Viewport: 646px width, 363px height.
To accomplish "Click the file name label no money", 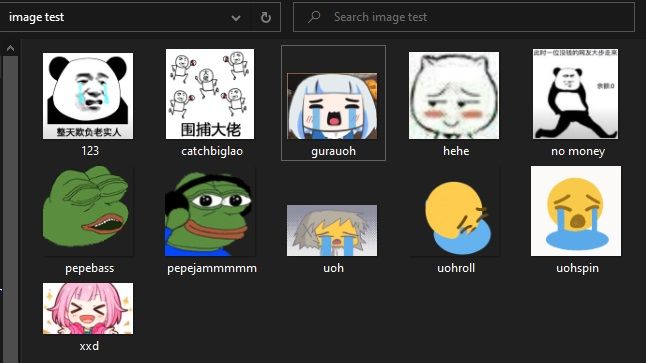I will [x=578, y=151].
